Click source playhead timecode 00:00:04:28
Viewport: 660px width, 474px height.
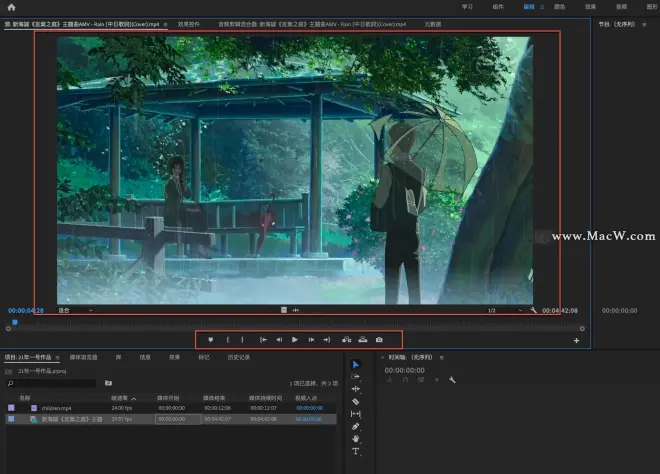(26, 311)
